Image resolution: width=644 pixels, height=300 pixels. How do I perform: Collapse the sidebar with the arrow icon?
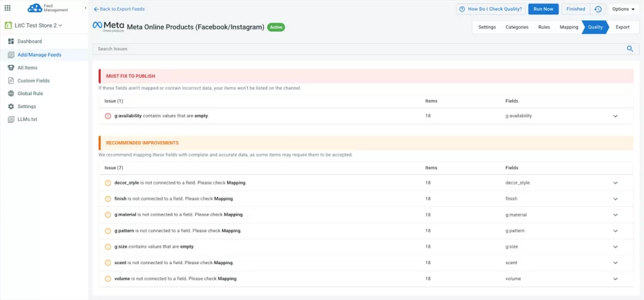coord(85,8)
